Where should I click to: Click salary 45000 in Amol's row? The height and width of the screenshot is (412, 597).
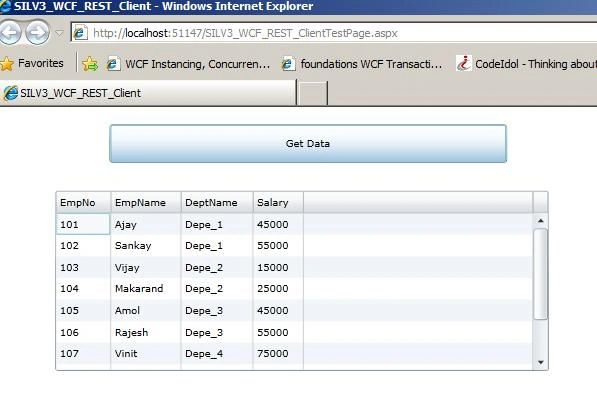[x=278, y=310]
